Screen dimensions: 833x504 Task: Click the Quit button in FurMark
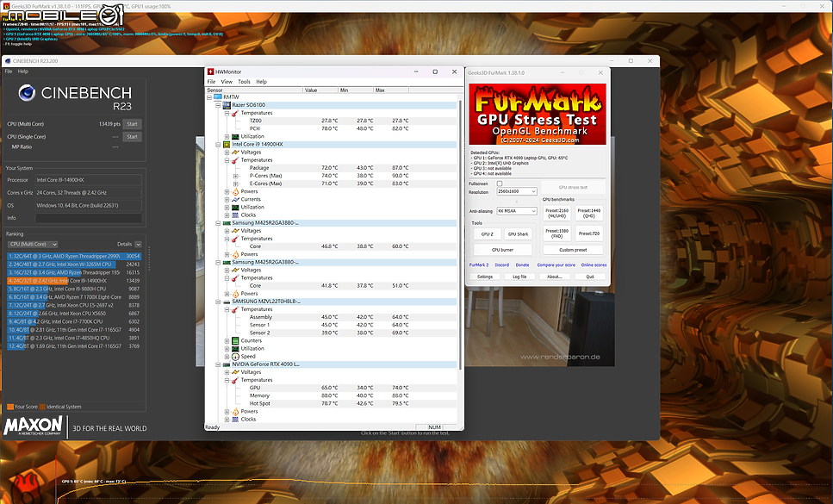[x=590, y=277]
